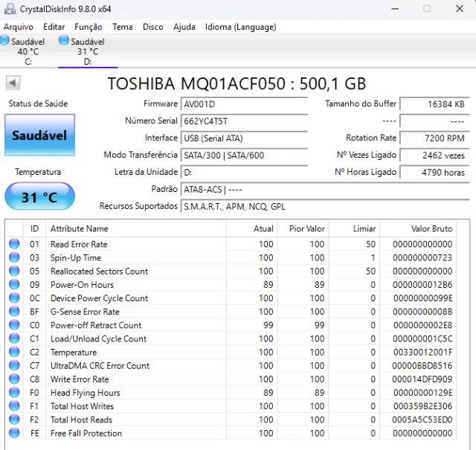Click raw value 0005A5C53ED0
This screenshot has height=450, width=476.
click(x=422, y=420)
